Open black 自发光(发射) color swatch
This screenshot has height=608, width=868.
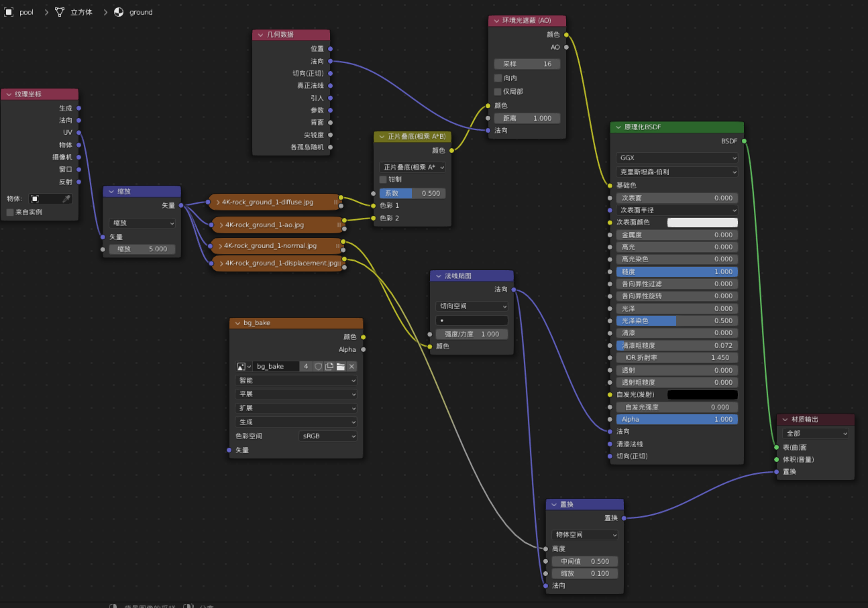(x=702, y=395)
